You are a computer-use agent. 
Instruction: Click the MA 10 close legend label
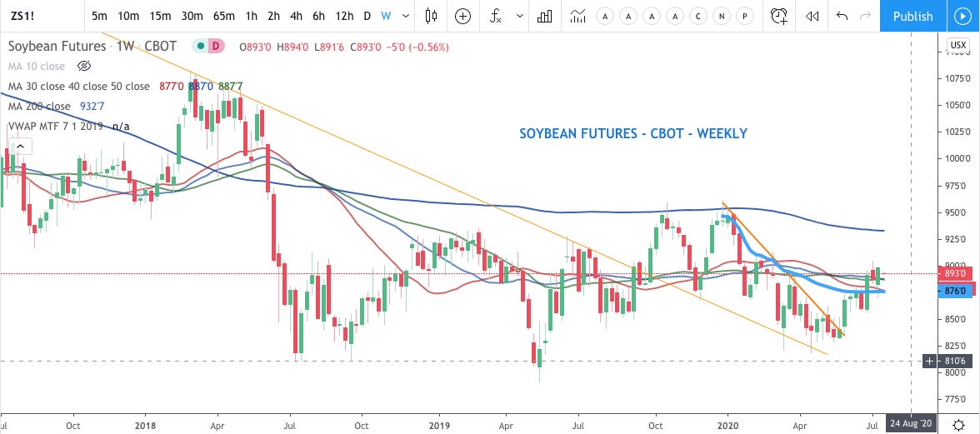(37, 66)
